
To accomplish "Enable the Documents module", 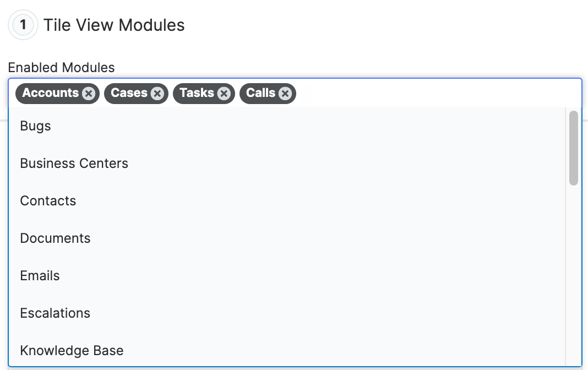I will pos(55,238).
